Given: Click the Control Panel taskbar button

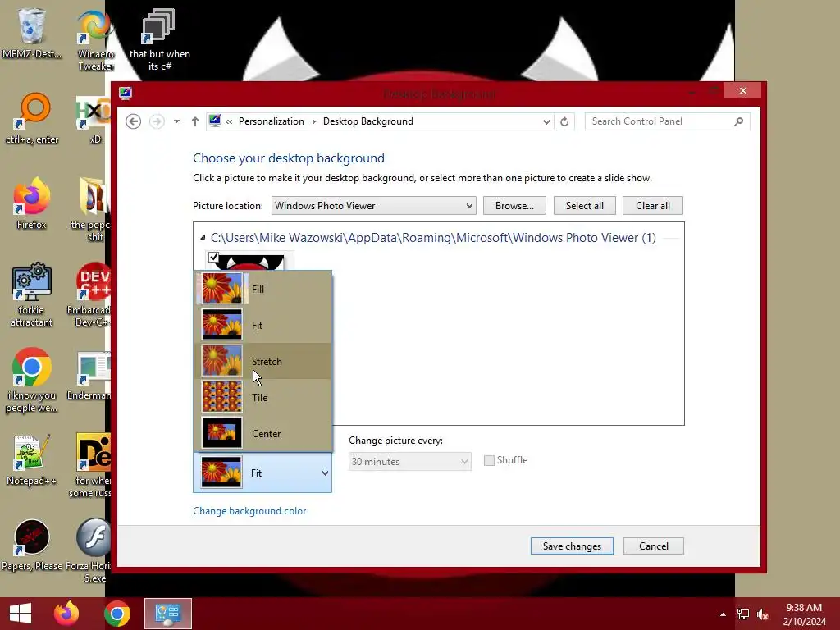Looking at the screenshot, I should [x=167, y=614].
